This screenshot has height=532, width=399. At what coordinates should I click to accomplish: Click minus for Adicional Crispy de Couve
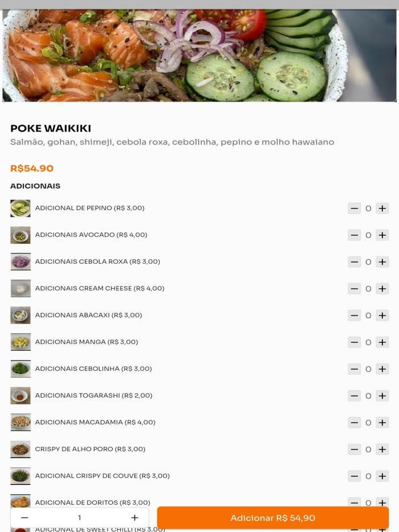tap(354, 476)
